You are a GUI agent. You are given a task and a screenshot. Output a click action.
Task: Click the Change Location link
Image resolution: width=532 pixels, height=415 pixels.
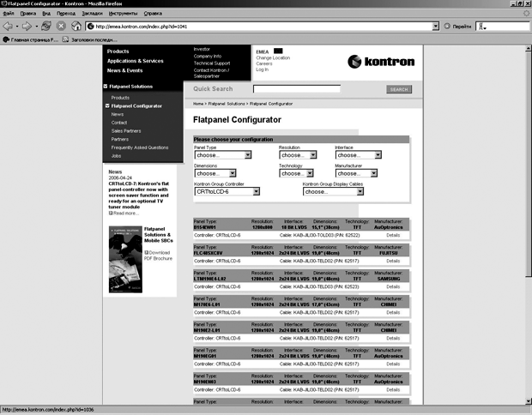(273, 58)
